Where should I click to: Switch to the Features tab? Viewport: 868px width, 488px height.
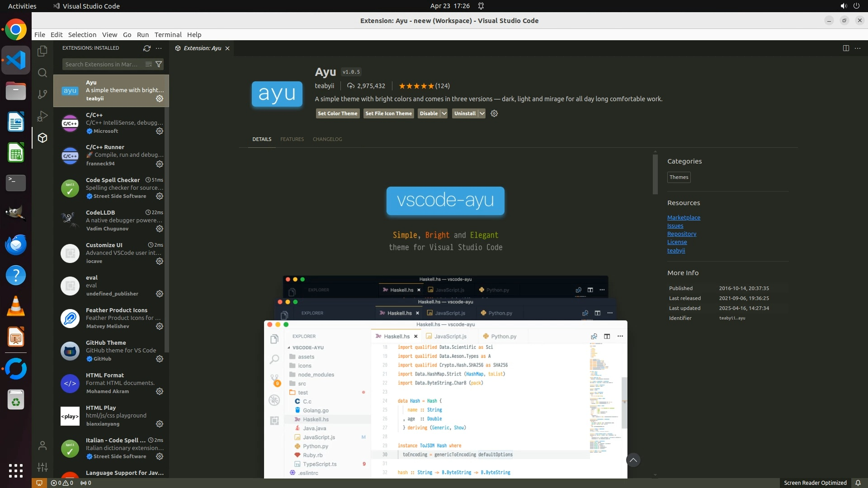click(292, 139)
